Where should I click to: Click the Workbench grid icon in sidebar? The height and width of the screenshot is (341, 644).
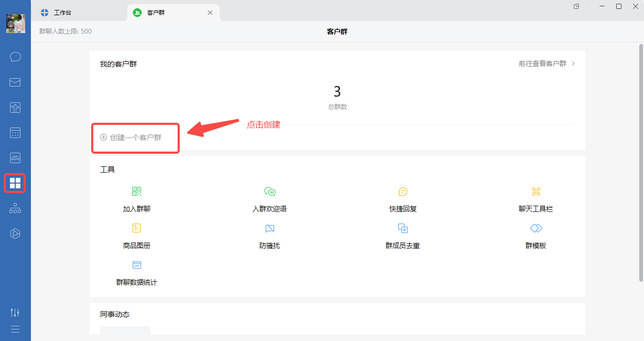[15, 183]
